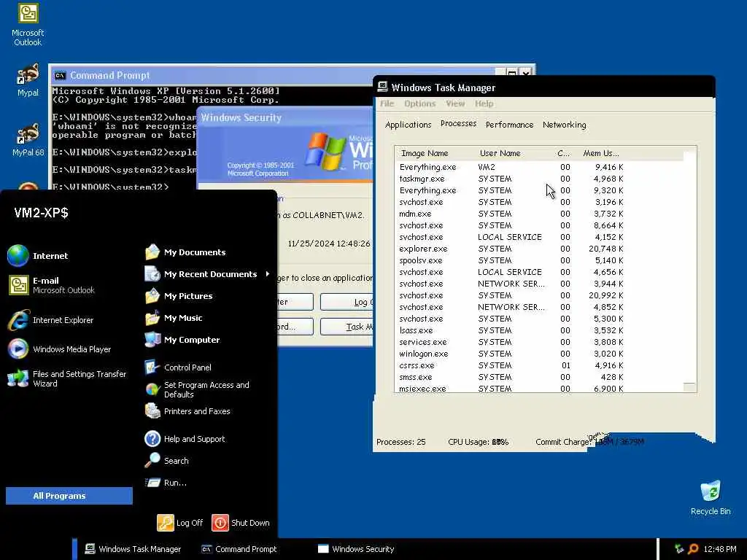Select winlogon.exe process row
Viewport: 747px width, 560px height.
511,354
